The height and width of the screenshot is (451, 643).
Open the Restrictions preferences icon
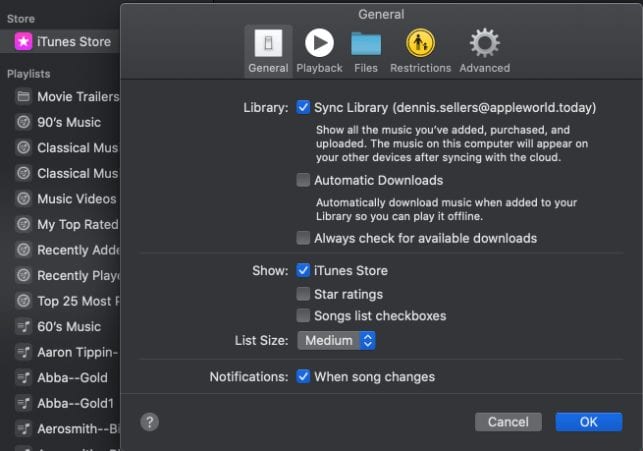pyautogui.click(x=420, y=43)
